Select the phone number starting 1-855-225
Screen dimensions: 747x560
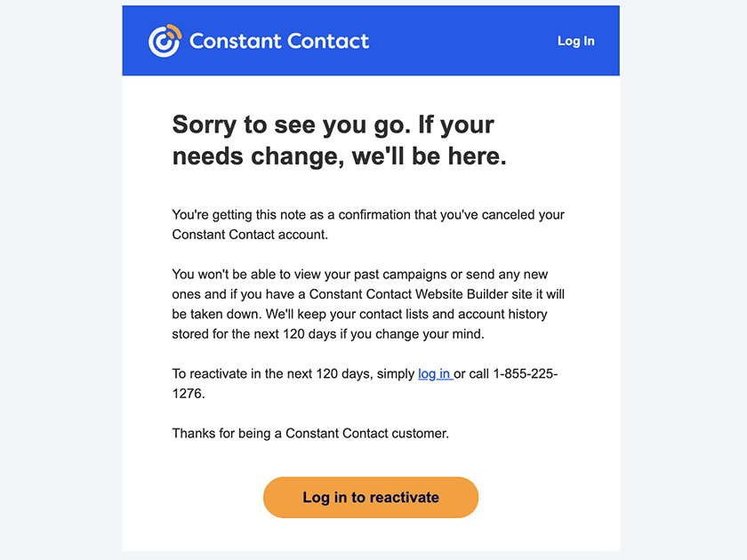[x=525, y=374]
